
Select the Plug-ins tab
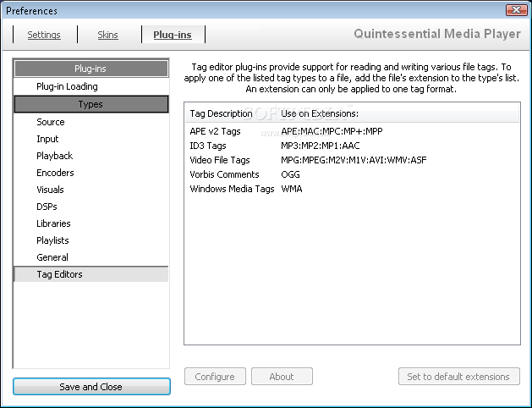173,35
